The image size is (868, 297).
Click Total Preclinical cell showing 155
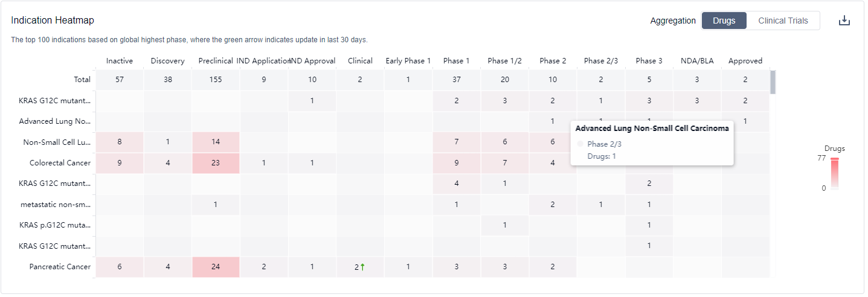tap(216, 80)
